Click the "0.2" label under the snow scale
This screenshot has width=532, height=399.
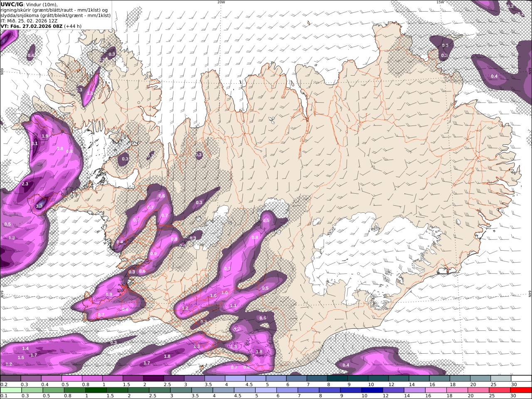(4, 384)
